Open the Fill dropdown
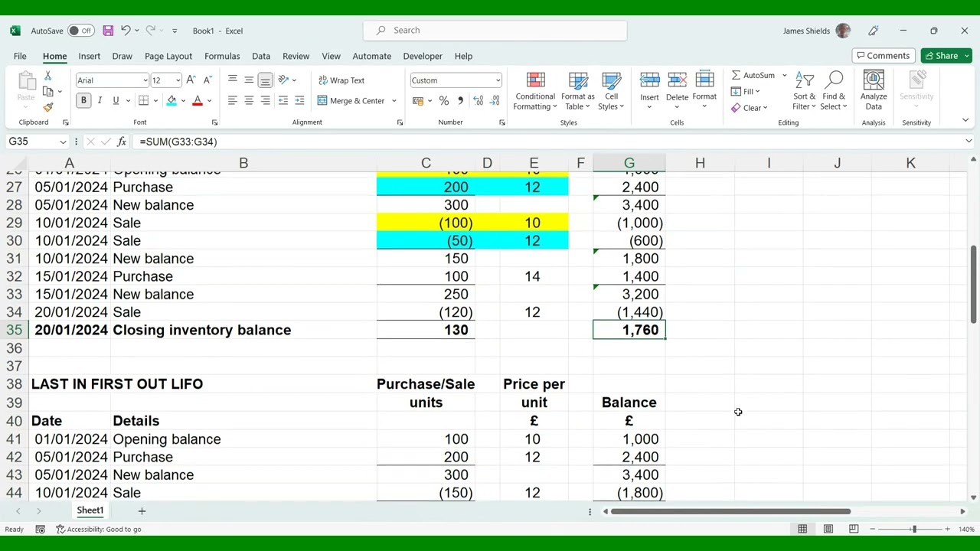 (757, 92)
